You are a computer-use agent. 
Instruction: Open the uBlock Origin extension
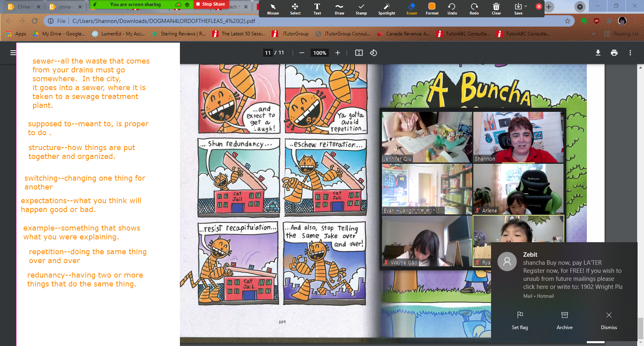point(597,21)
